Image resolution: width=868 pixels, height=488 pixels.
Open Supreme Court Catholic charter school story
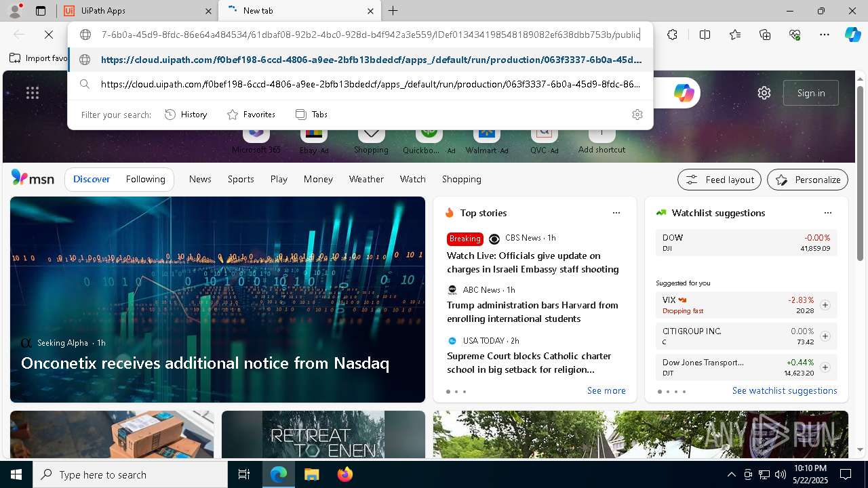click(529, 363)
